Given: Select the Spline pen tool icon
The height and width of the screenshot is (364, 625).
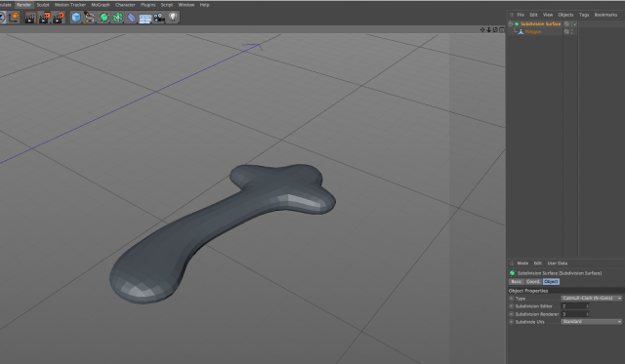Looking at the screenshot, I should 90,18.
